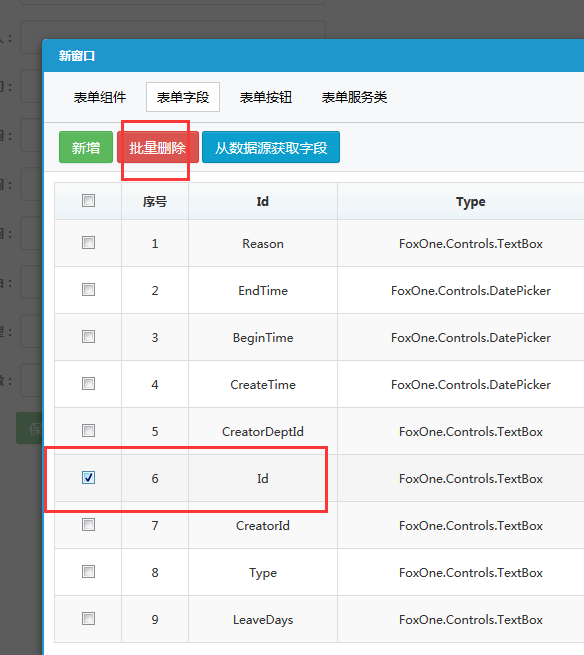Screen dimensions: 584x655
Task: Click the Reason cell
Action: click(x=263, y=244)
